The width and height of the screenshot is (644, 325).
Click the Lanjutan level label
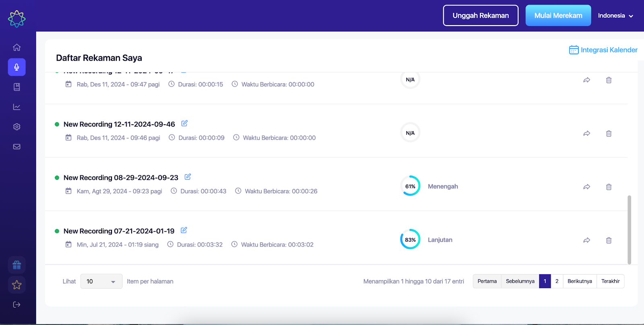pos(440,240)
